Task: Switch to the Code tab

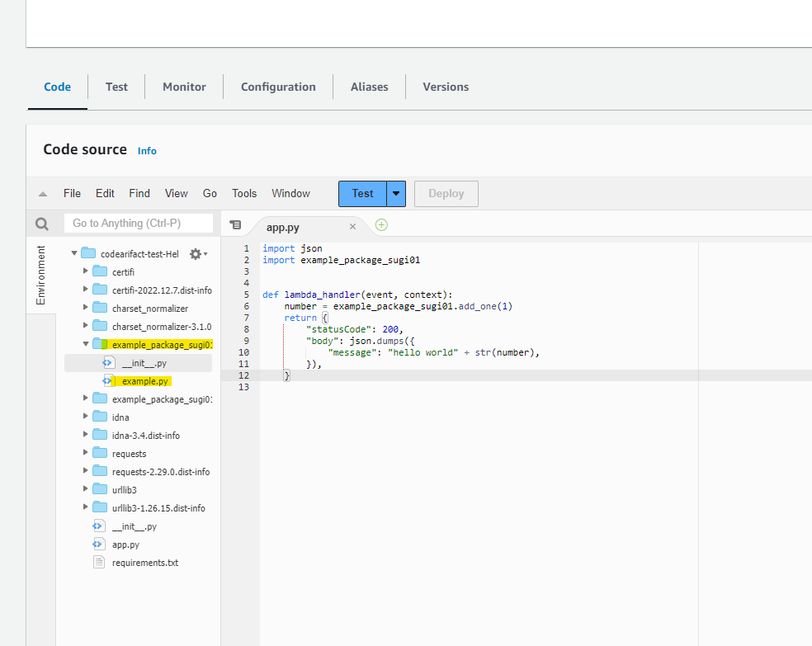Action: click(58, 87)
